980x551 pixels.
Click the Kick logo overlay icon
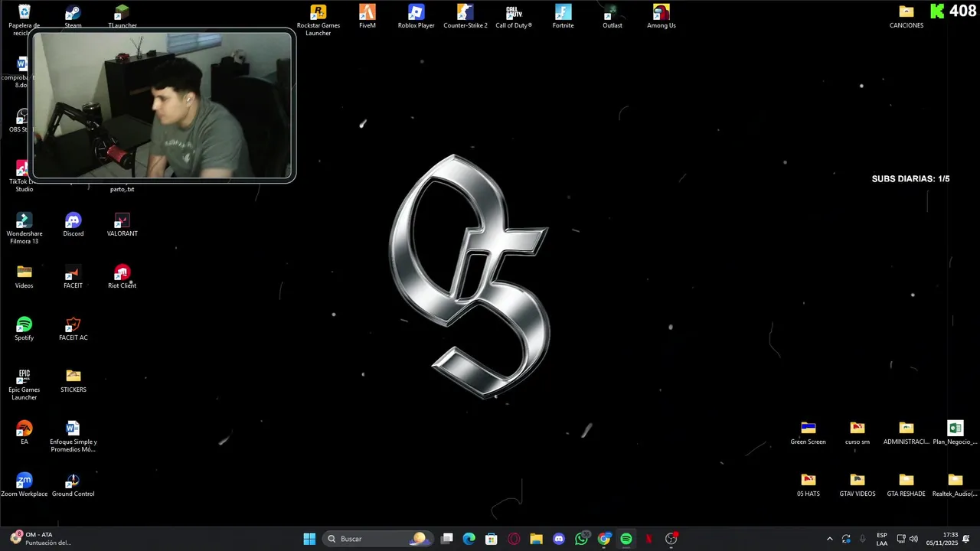[x=937, y=11]
